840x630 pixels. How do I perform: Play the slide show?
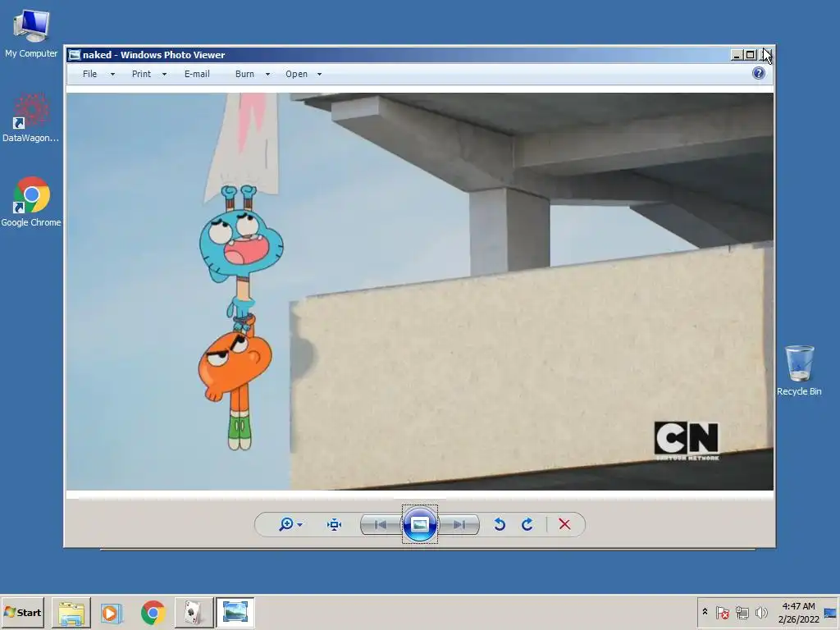pyautogui.click(x=419, y=524)
